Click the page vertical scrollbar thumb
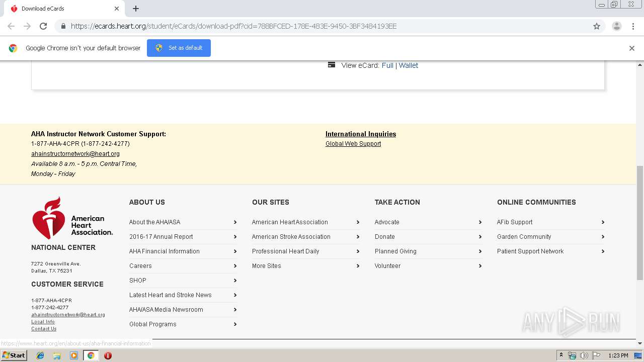The height and width of the screenshot is (362, 644). [x=640, y=223]
